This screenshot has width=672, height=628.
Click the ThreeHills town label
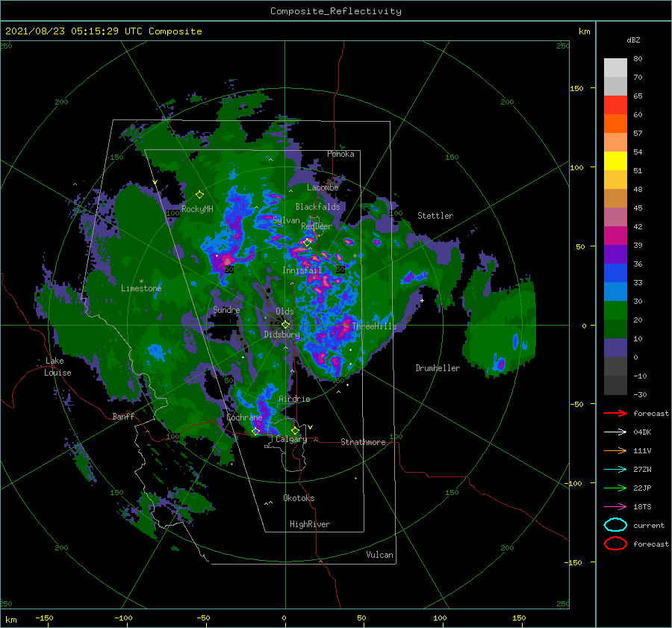click(x=375, y=326)
